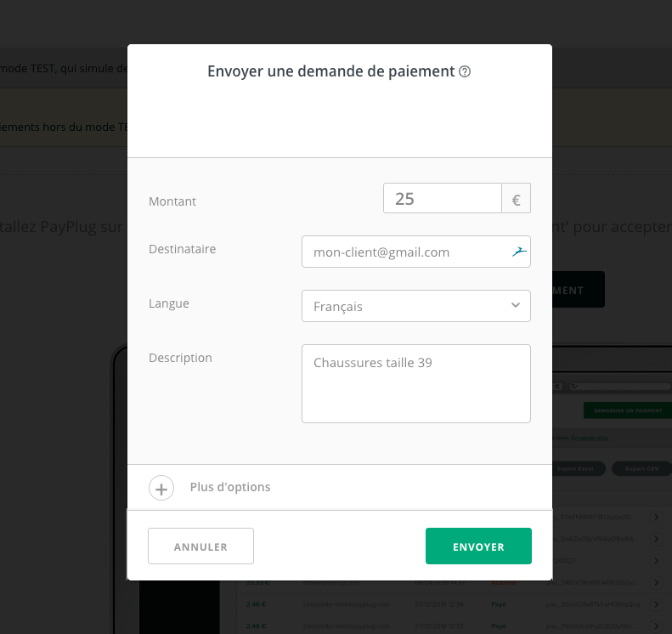Click the help question mark beside the title
672x634 pixels.
tap(465, 72)
